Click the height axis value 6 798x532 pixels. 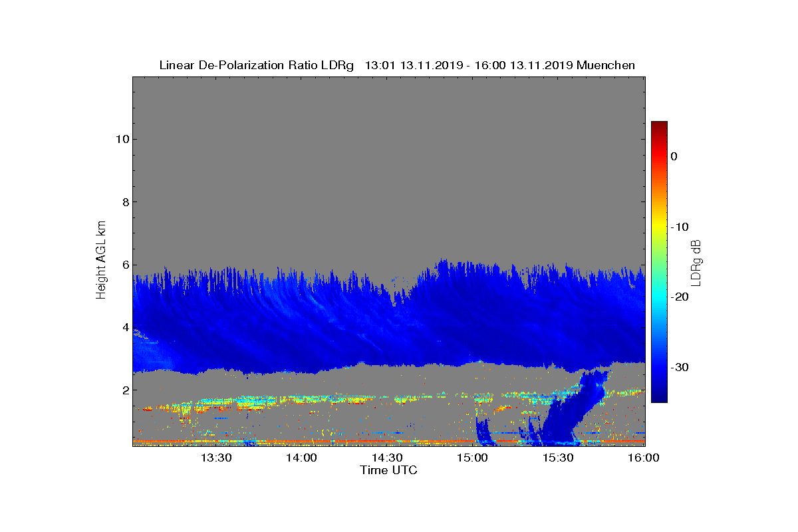click(x=125, y=265)
